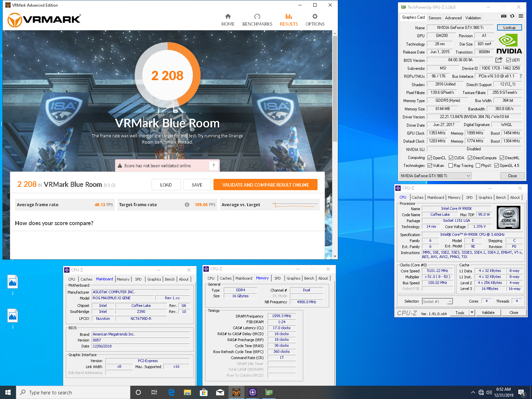Open Task View on taskbar

click(x=154, y=392)
